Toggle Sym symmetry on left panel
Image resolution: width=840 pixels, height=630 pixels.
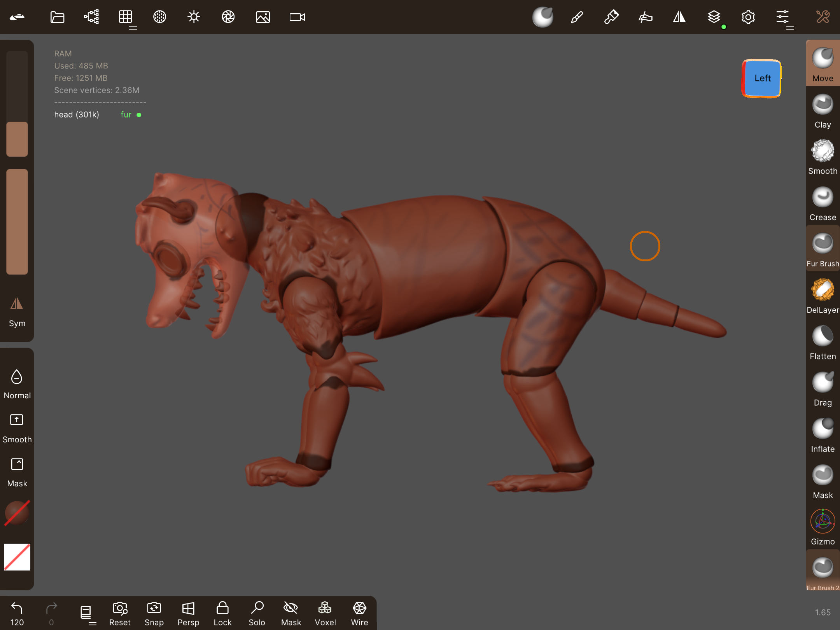tap(17, 312)
